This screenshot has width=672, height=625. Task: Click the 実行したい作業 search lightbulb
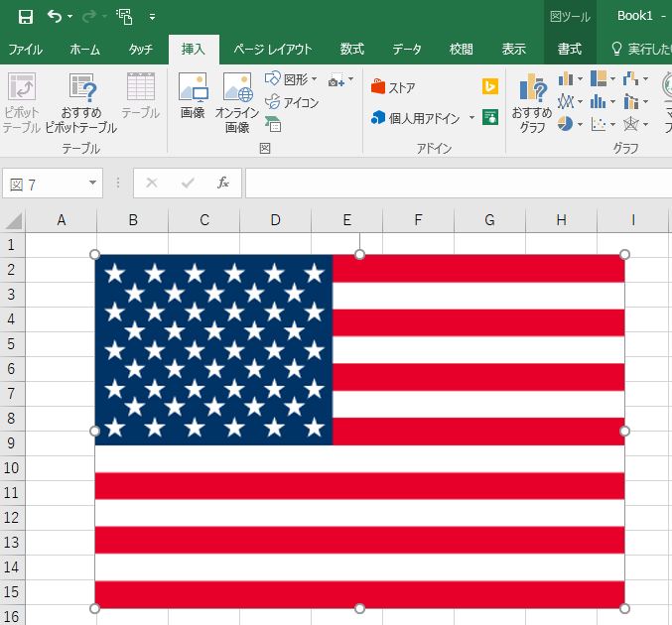coord(616,49)
